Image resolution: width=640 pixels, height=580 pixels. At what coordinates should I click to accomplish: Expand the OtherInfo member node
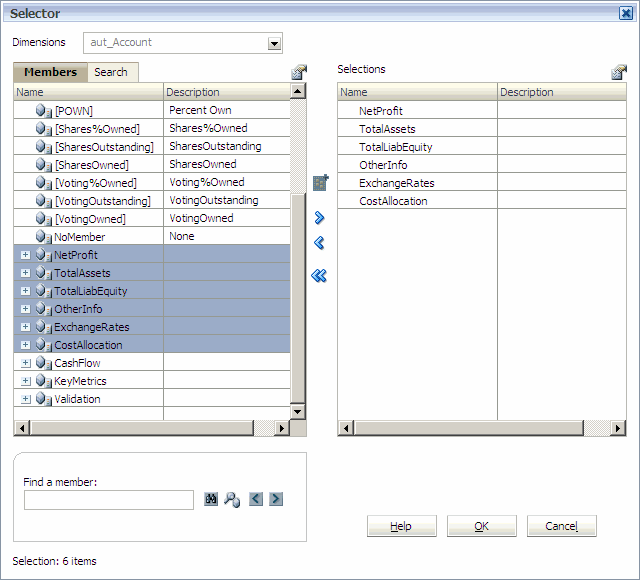25,309
